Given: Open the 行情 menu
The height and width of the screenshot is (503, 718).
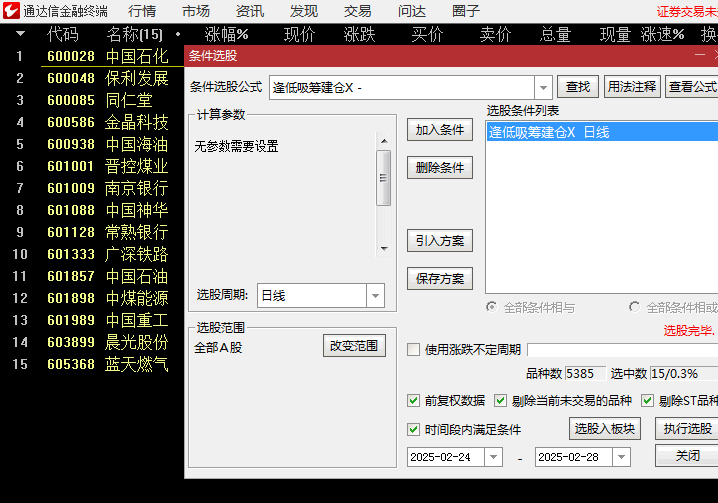Looking at the screenshot, I should pyautogui.click(x=141, y=11).
